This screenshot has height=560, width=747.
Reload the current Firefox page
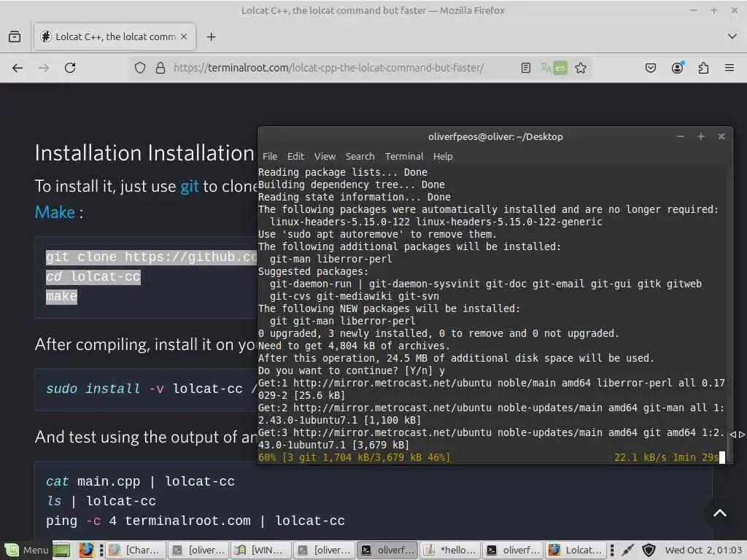[x=70, y=68]
